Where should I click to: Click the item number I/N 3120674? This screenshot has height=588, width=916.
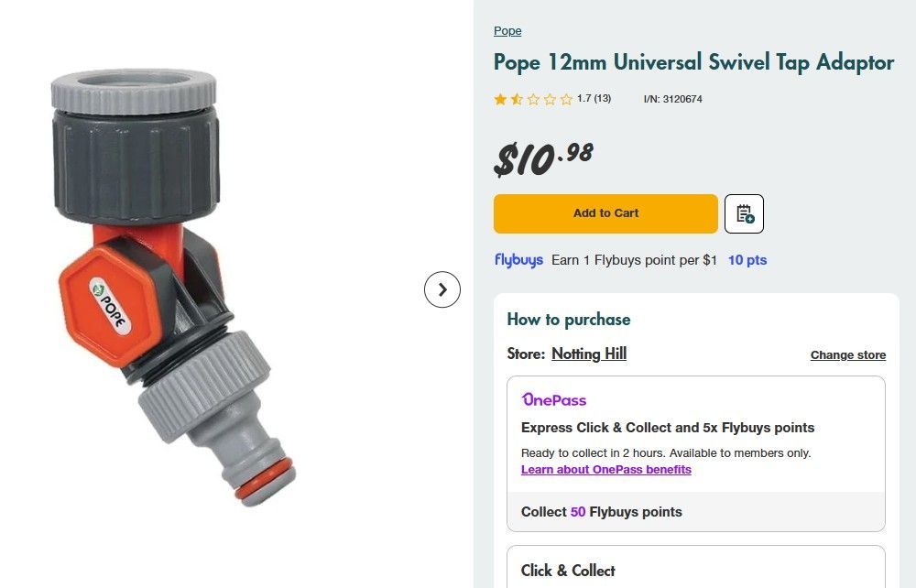(673, 99)
